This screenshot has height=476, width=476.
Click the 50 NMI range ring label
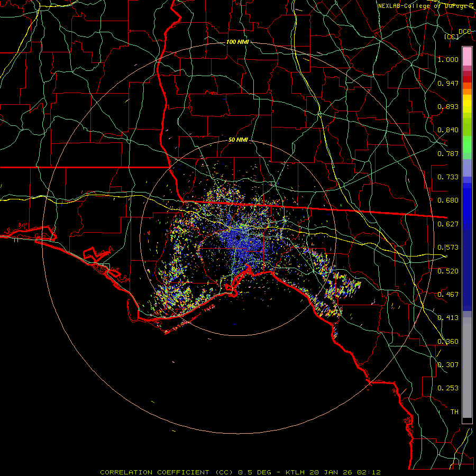tap(238, 140)
